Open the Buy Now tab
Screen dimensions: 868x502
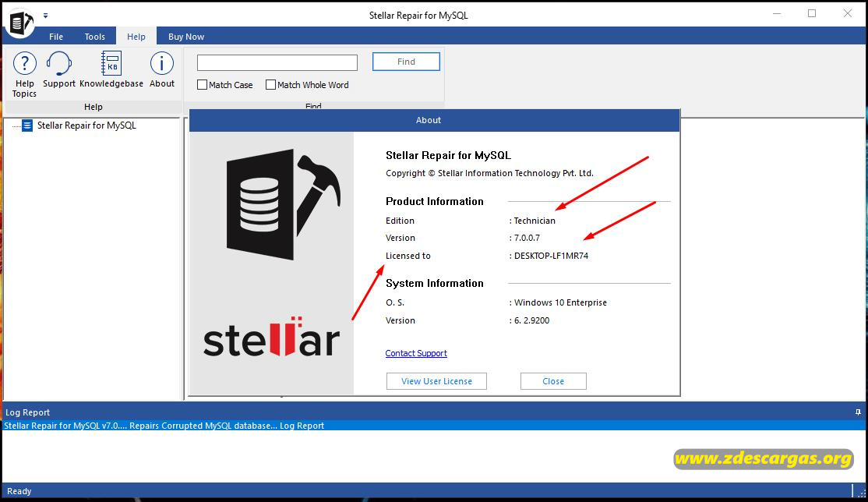[x=186, y=37]
